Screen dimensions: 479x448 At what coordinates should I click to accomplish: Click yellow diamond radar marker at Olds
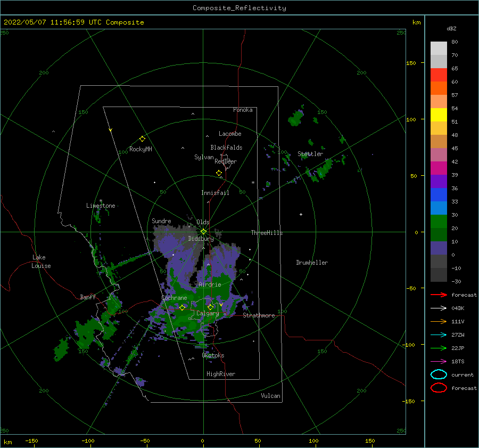(203, 232)
